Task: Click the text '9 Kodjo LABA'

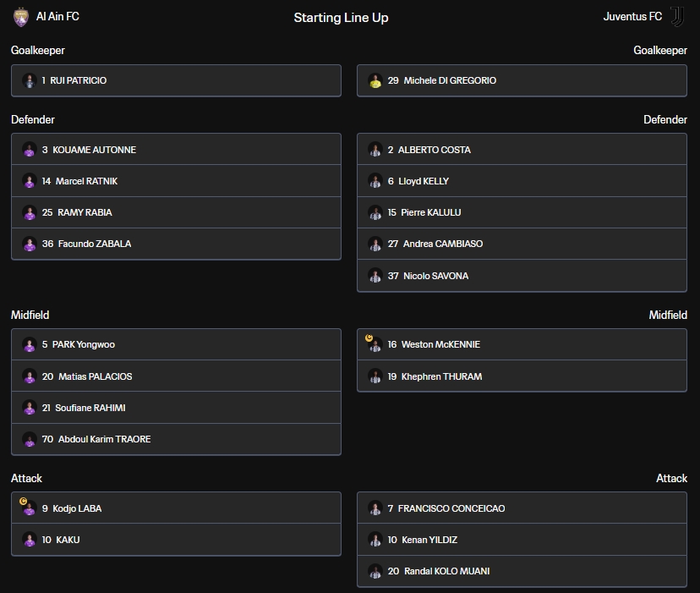Action: pos(72,508)
